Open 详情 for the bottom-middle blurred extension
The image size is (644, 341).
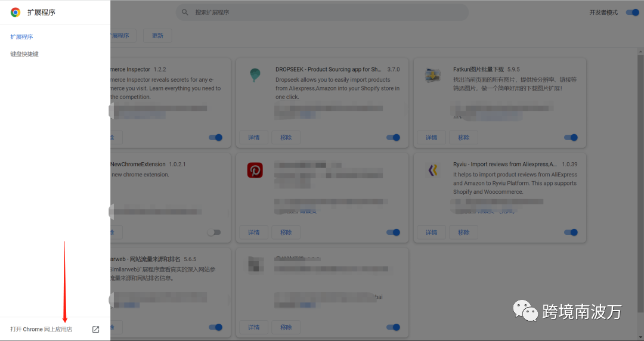coord(254,327)
